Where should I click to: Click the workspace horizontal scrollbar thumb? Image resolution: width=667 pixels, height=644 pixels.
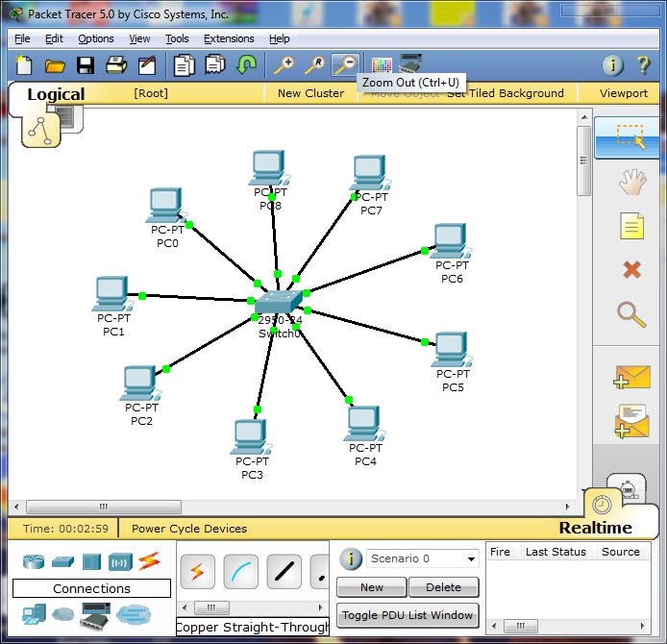[x=104, y=507]
